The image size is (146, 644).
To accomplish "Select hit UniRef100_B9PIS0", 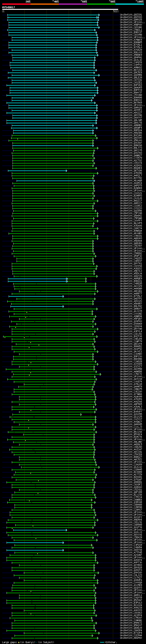I will (131, 357).
